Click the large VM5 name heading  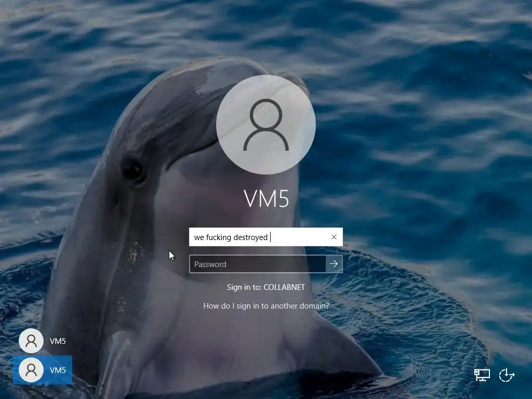[x=267, y=198]
